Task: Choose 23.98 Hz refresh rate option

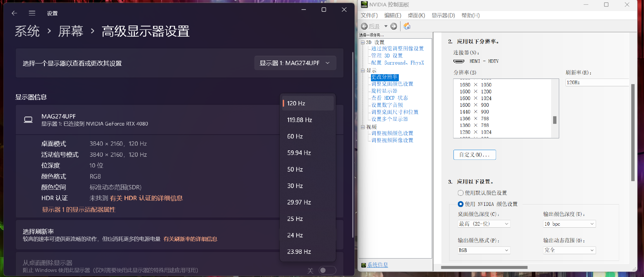Action: [x=308, y=251]
